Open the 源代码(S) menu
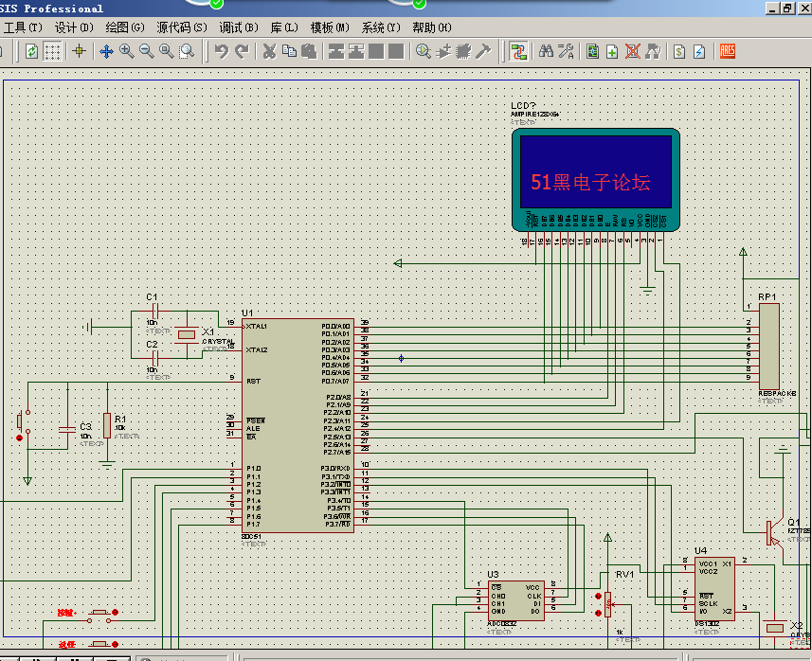The image size is (812, 661). (182, 27)
